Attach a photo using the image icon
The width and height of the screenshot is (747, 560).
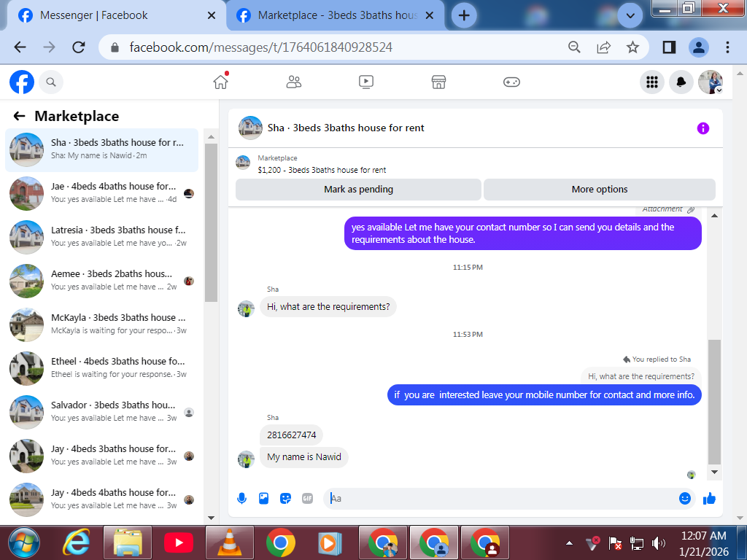coord(263,499)
